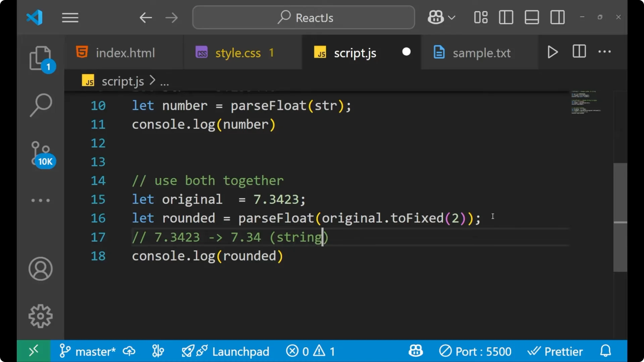Toggle the panel layout visibility
The width and height of the screenshot is (644, 362).
[532, 17]
